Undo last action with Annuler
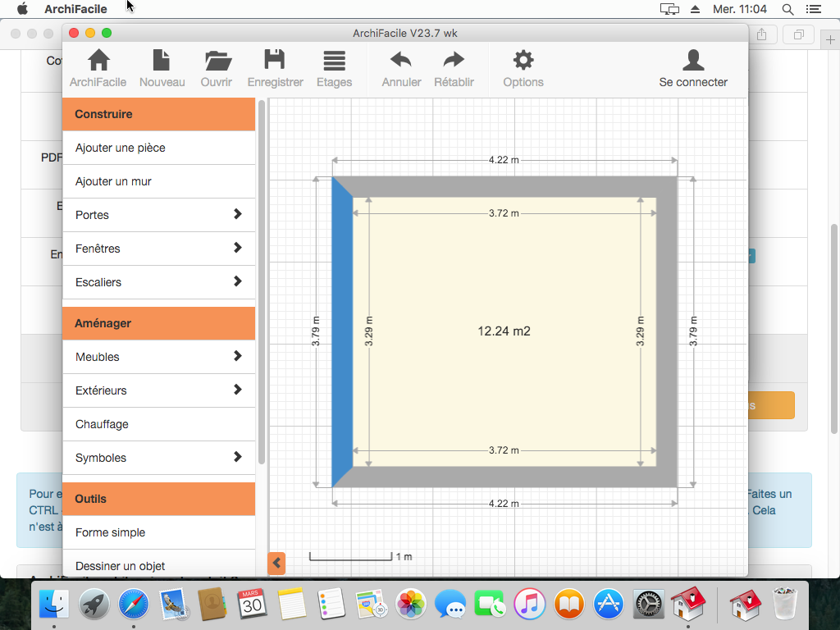The height and width of the screenshot is (630, 840). [x=401, y=61]
